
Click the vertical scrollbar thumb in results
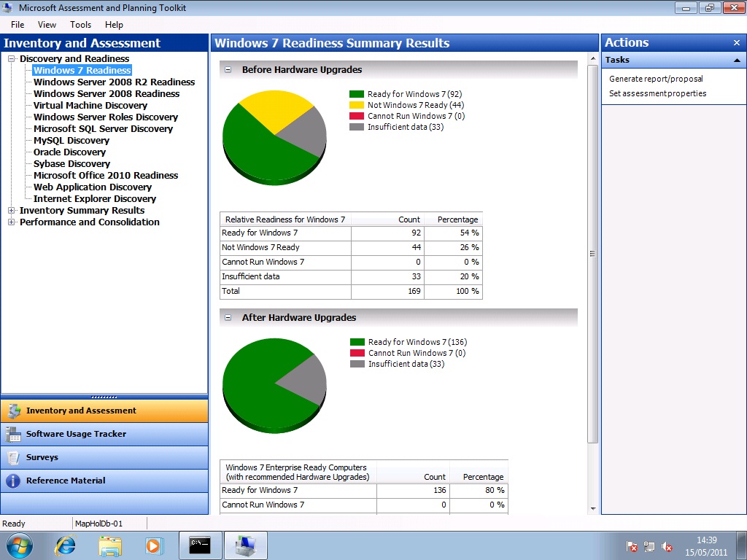click(592, 254)
